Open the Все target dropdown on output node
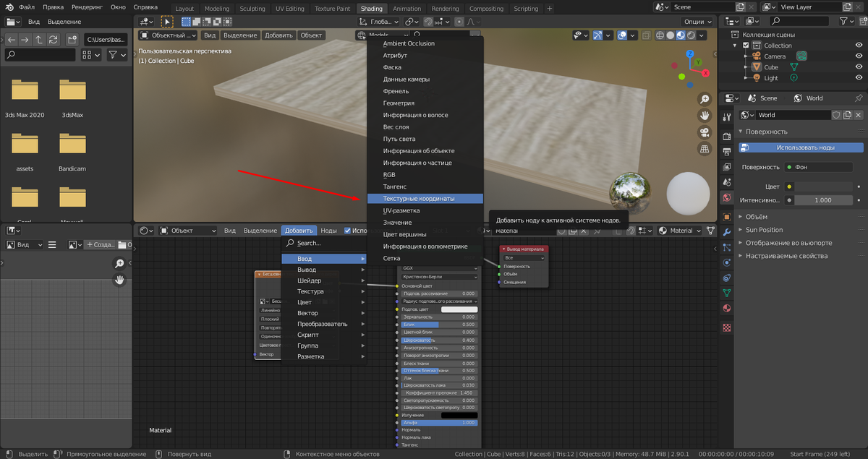 pyautogui.click(x=524, y=257)
